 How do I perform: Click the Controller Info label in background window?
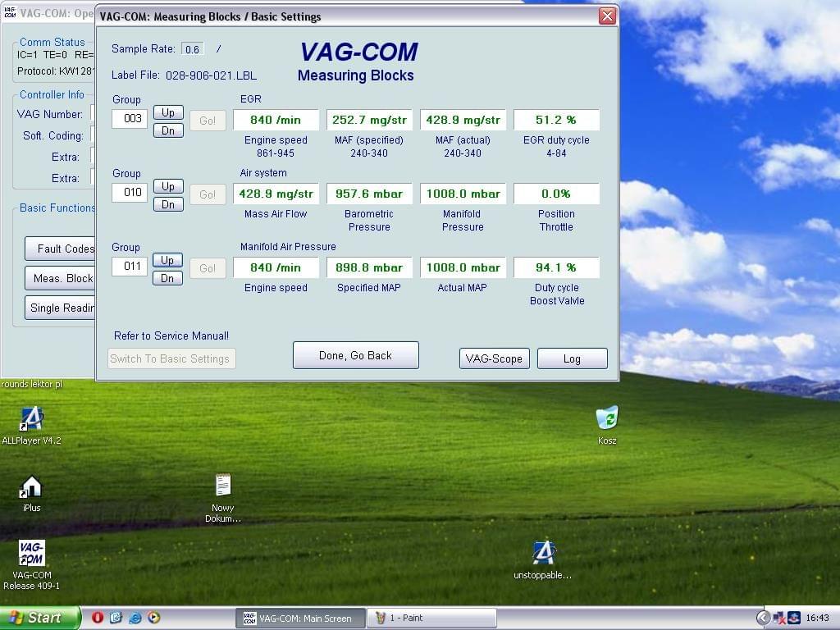point(52,95)
